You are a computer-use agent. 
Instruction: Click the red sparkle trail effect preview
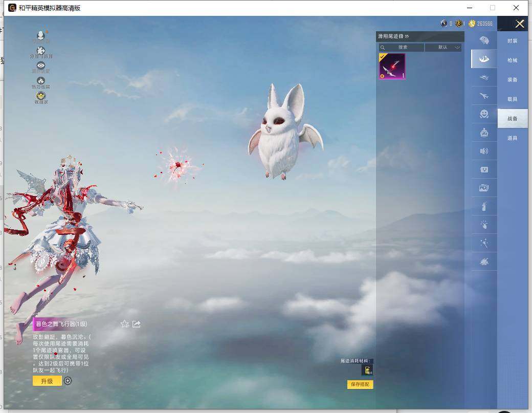pyautogui.click(x=178, y=166)
